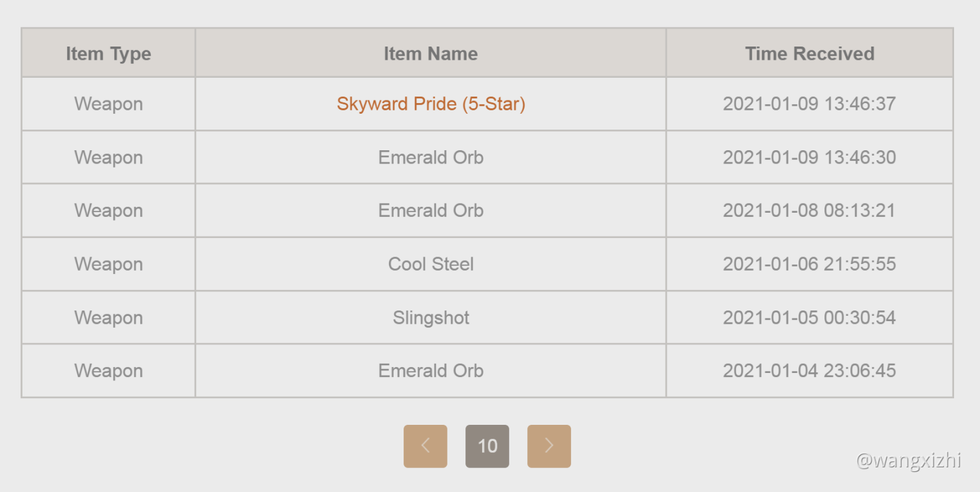Click Emerald Orb received on 2021-01-08

tap(431, 211)
